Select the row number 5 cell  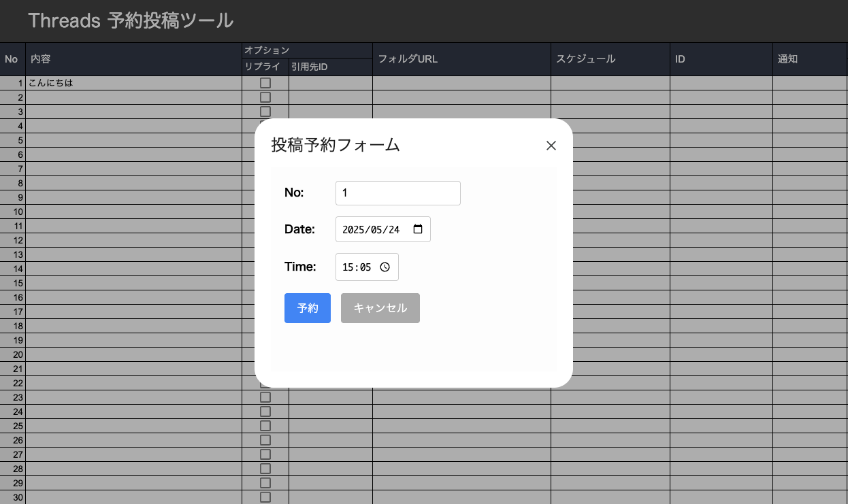12,140
